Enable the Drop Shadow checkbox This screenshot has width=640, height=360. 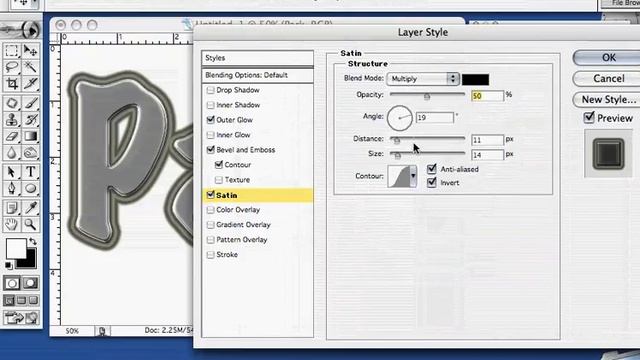[x=211, y=90]
